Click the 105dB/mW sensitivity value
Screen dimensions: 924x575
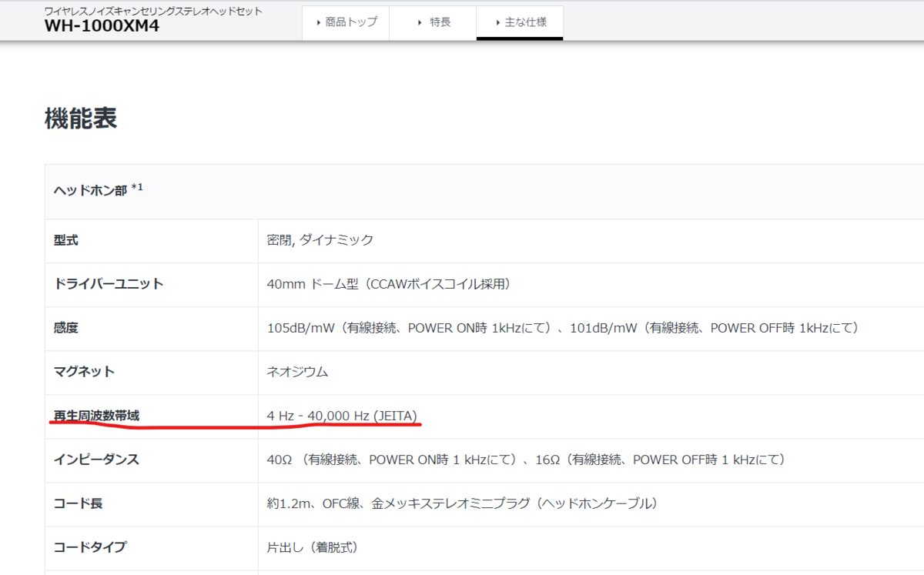coord(562,328)
